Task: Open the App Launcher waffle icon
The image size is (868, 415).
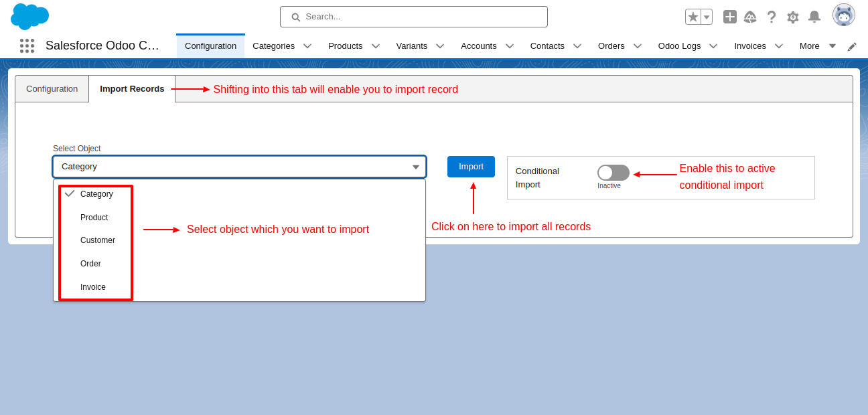Action: point(26,46)
